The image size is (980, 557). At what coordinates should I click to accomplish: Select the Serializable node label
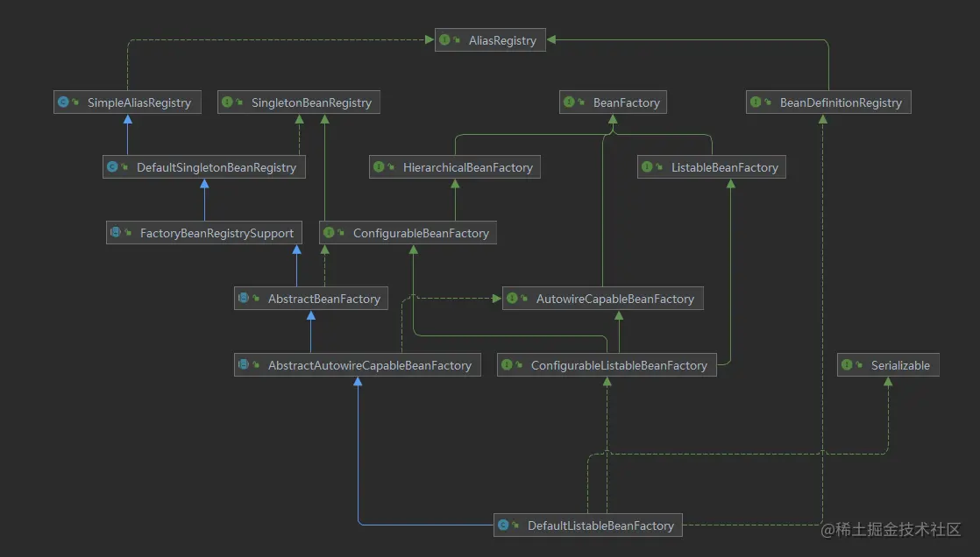tap(900, 365)
